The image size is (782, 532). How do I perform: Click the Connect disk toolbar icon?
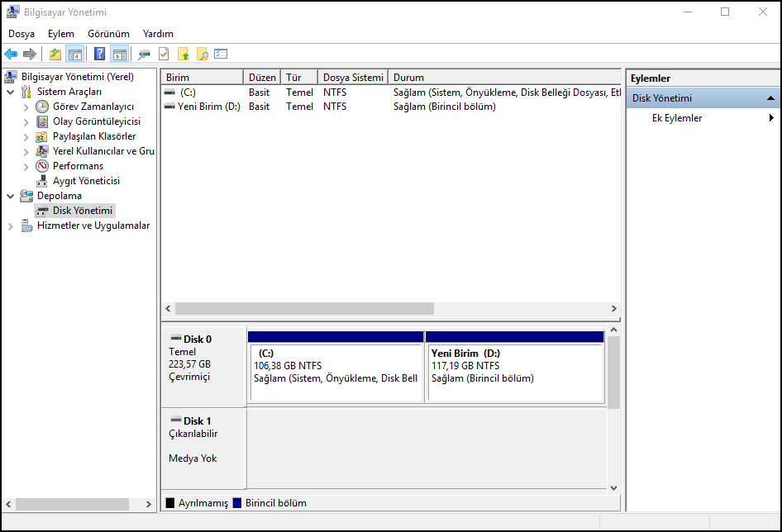point(144,54)
